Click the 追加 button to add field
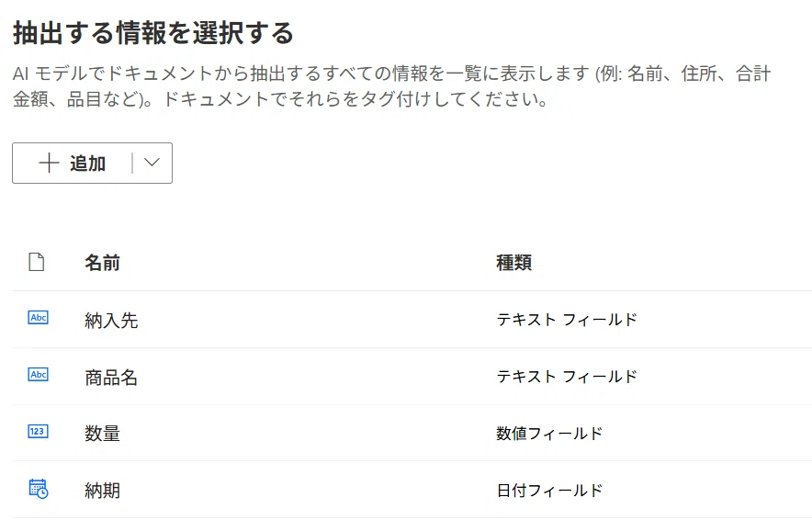812x520 pixels. (73, 164)
